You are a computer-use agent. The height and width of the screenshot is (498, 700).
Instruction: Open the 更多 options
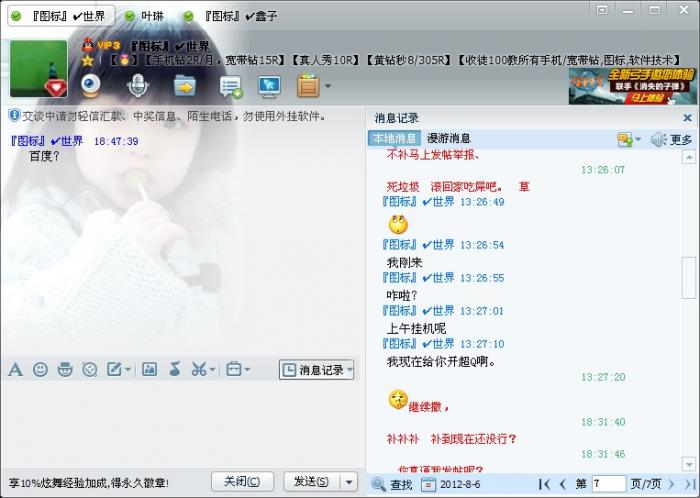[x=681, y=140]
